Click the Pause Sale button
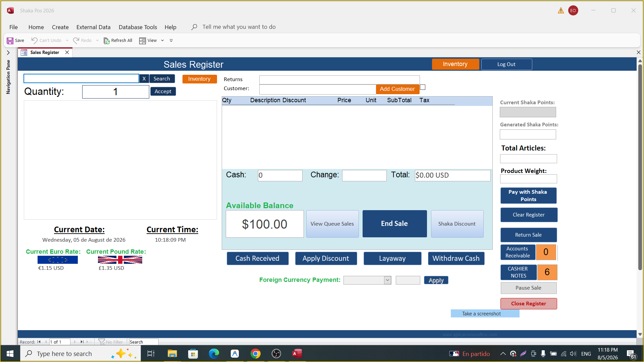Image resolution: width=644 pixels, height=362 pixels. [x=529, y=288]
